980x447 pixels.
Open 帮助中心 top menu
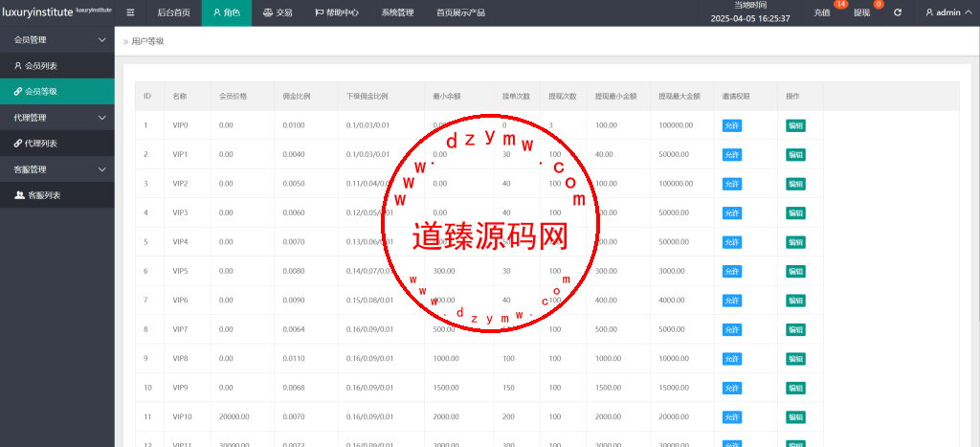[x=336, y=12]
